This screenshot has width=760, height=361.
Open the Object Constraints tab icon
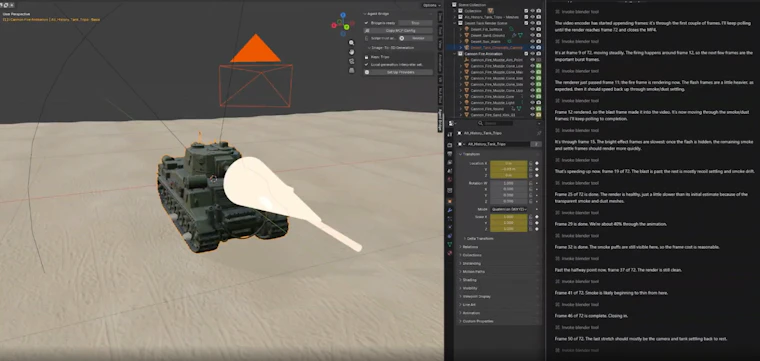click(449, 235)
